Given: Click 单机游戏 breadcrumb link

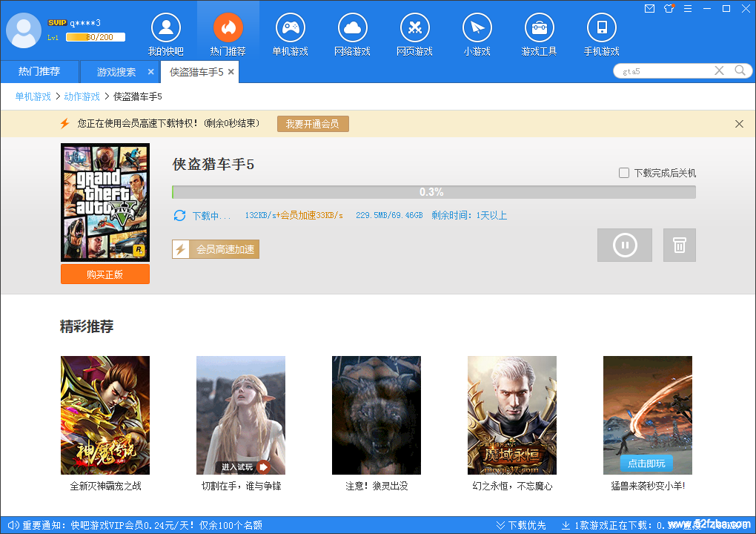Looking at the screenshot, I should point(33,96).
